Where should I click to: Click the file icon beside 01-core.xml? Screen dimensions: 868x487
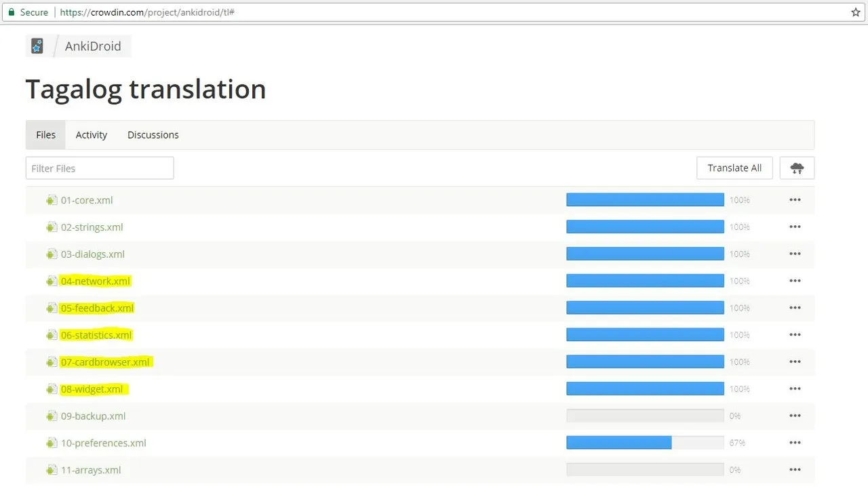(52, 200)
